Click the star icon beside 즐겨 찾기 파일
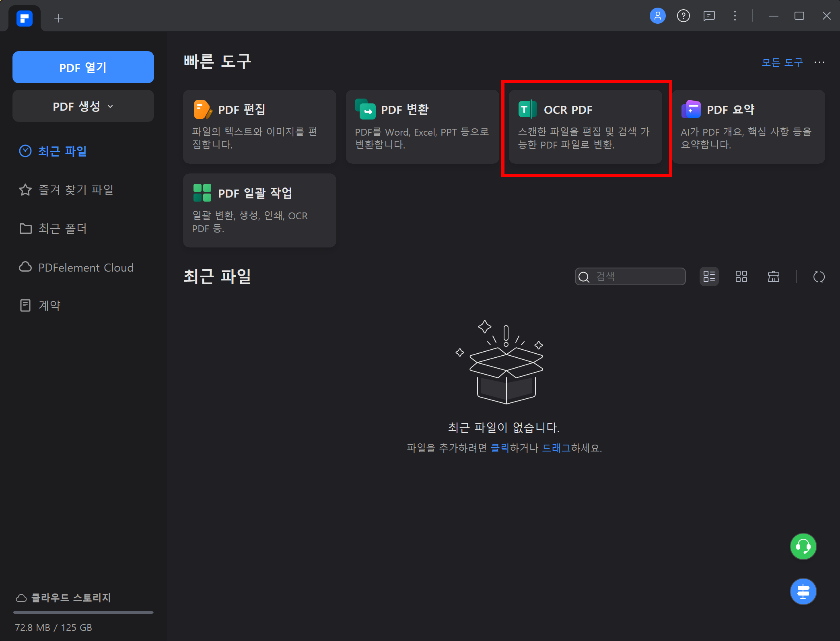 [x=25, y=190]
